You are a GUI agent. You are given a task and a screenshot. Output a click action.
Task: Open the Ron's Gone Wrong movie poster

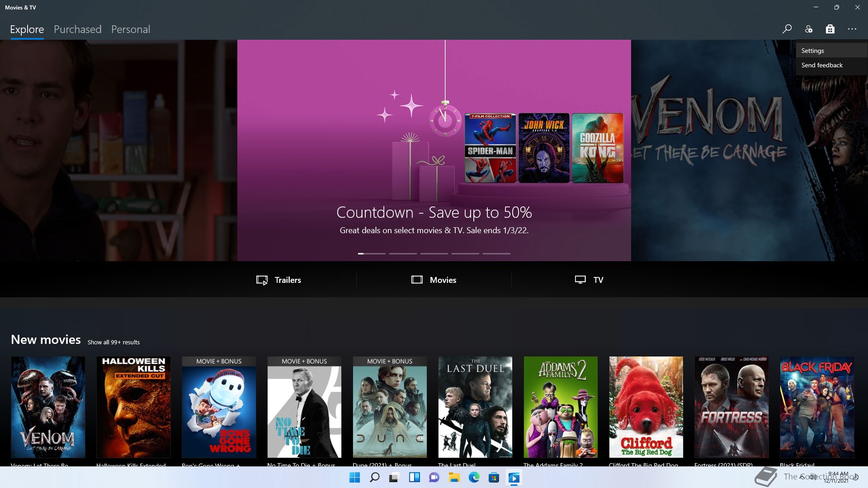coord(219,407)
